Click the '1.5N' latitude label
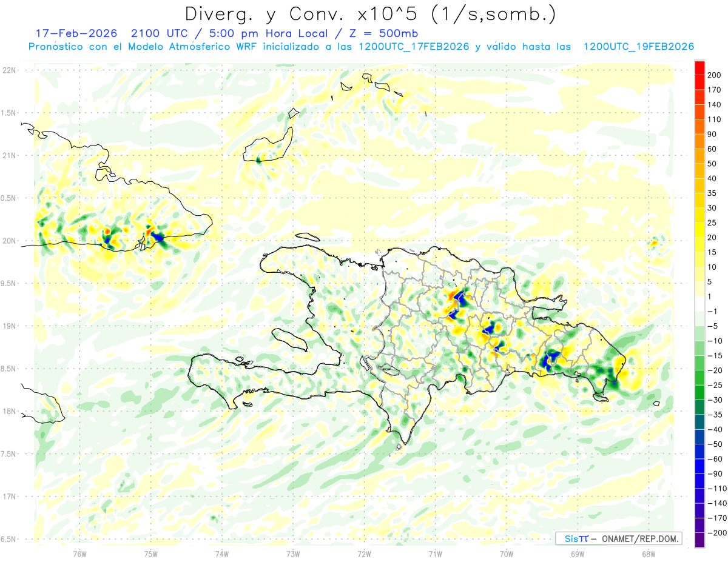Screen dimensions: 728x562 coord(9,113)
